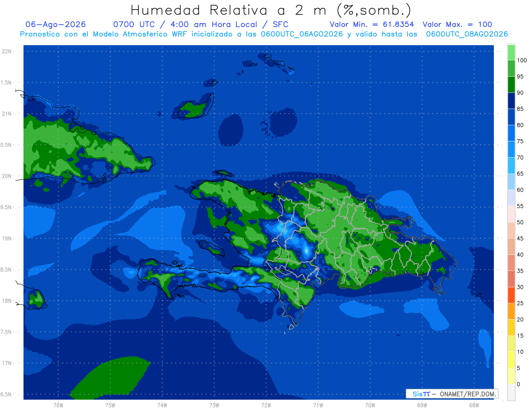Pick the light blue colorbar segment between 60 and 65
532x411 pixels.
point(511,182)
